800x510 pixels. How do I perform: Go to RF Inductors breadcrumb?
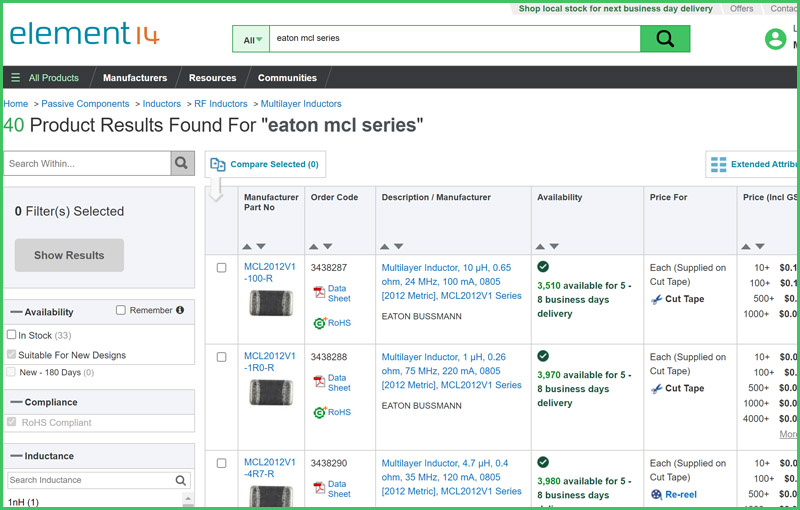[x=220, y=104]
